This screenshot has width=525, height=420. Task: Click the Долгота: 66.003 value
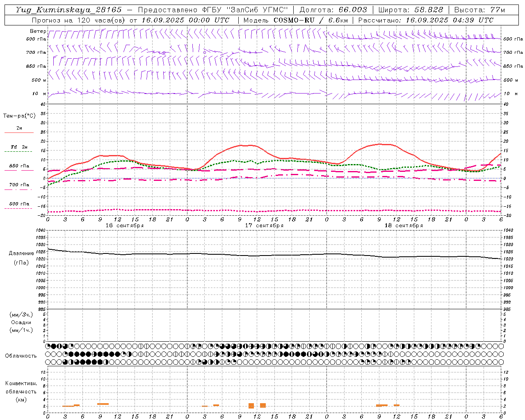coord(333,10)
